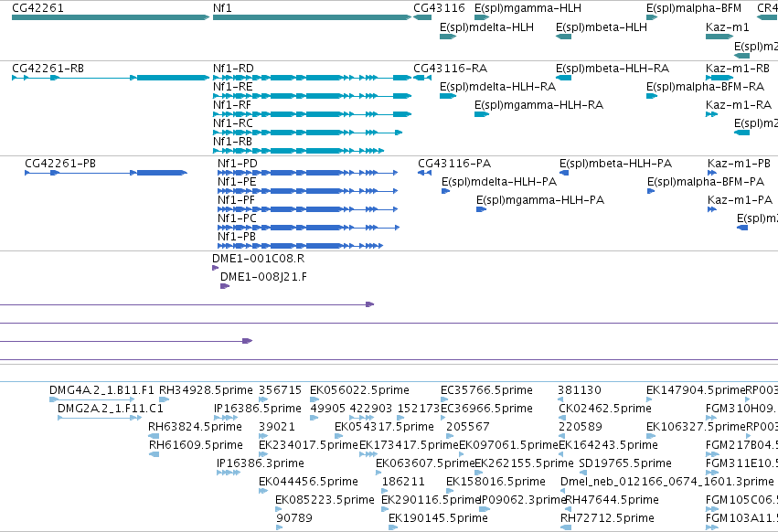Select transcript Nf1-RB

click(x=298, y=151)
